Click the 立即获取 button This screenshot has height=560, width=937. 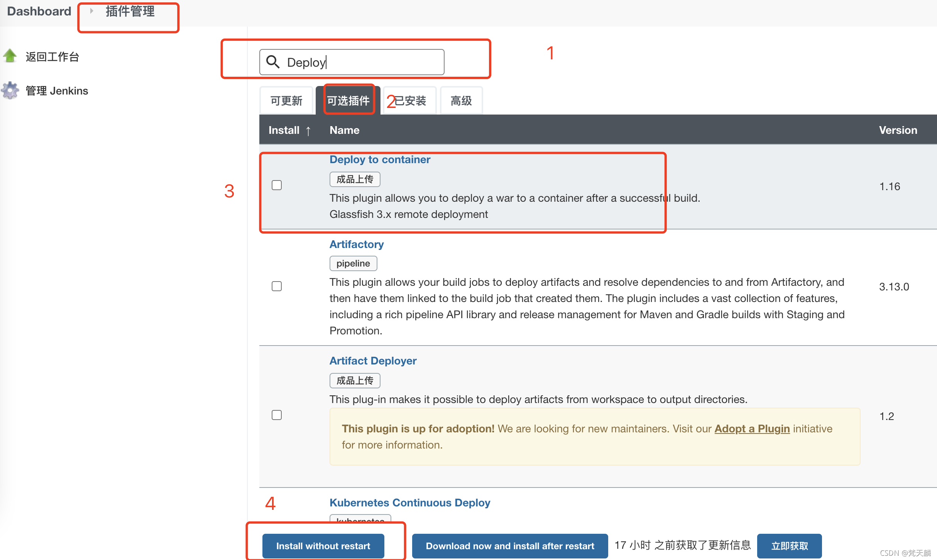coord(789,546)
